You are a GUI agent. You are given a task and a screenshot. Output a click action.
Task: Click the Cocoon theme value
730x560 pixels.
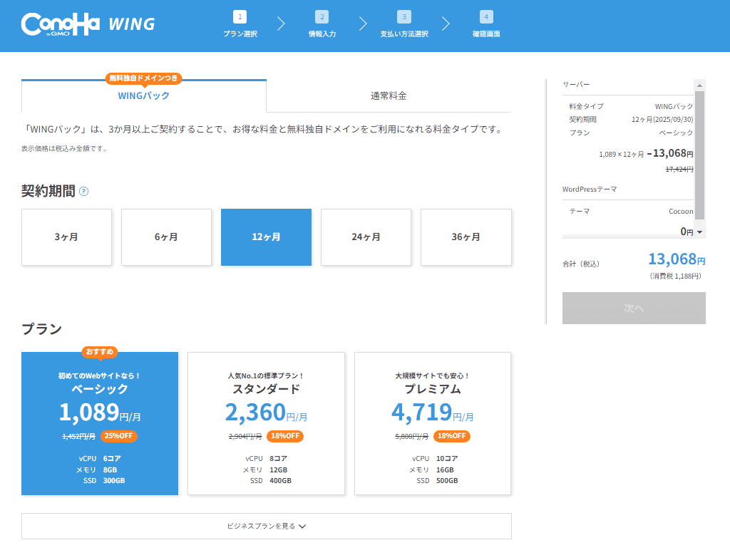pos(681,211)
